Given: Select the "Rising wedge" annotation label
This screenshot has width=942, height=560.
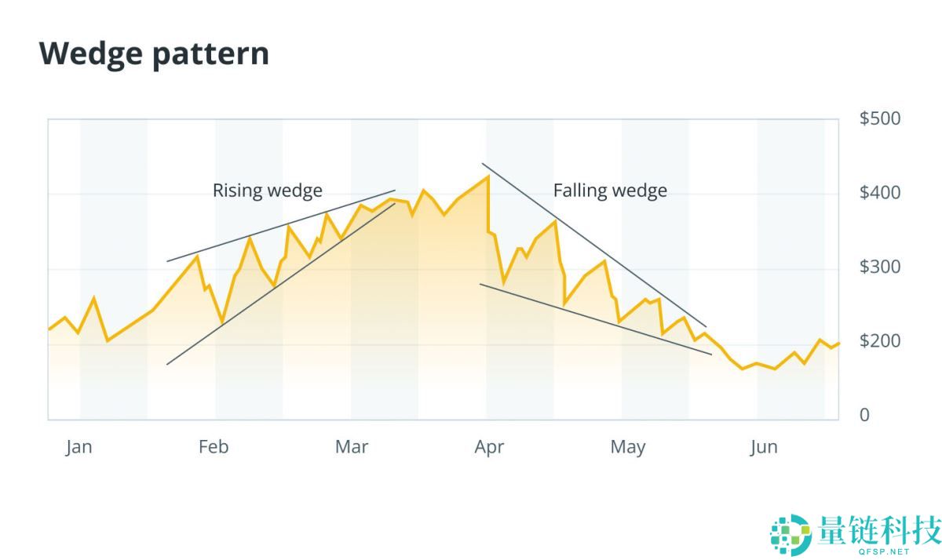Looking at the screenshot, I should [x=267, y=191].
